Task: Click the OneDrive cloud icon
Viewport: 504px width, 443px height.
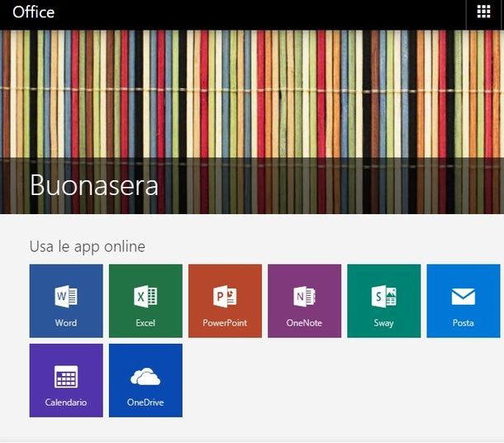Action: tap(145, 377)
